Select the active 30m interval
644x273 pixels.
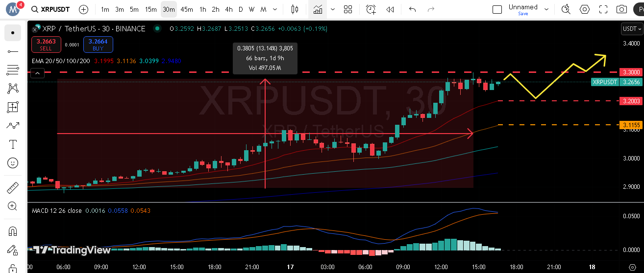[169, 9]
